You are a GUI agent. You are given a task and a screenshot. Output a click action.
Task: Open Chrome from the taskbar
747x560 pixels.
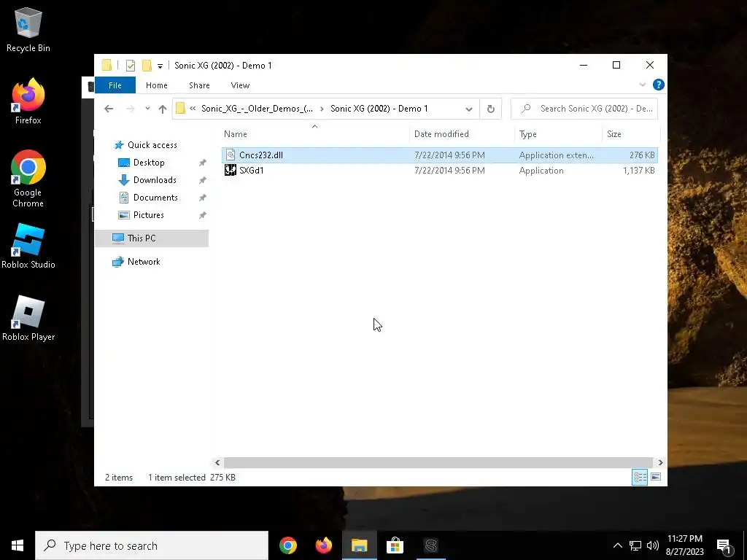[288, 545]
